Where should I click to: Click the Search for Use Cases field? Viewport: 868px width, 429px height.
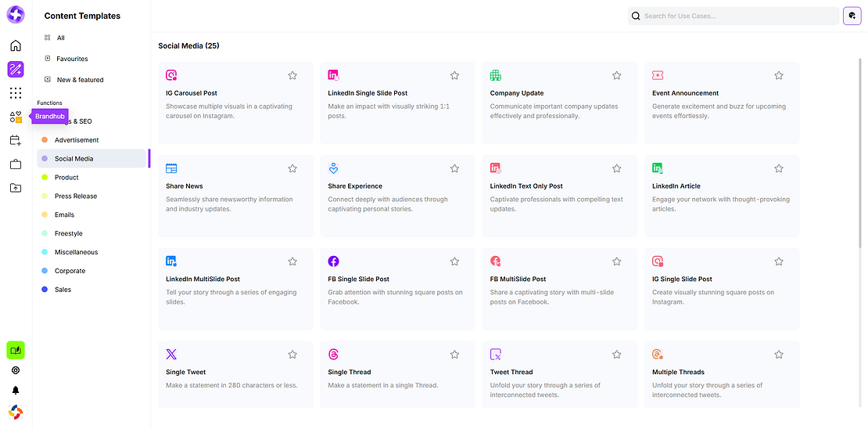click(x=733, y=16)
